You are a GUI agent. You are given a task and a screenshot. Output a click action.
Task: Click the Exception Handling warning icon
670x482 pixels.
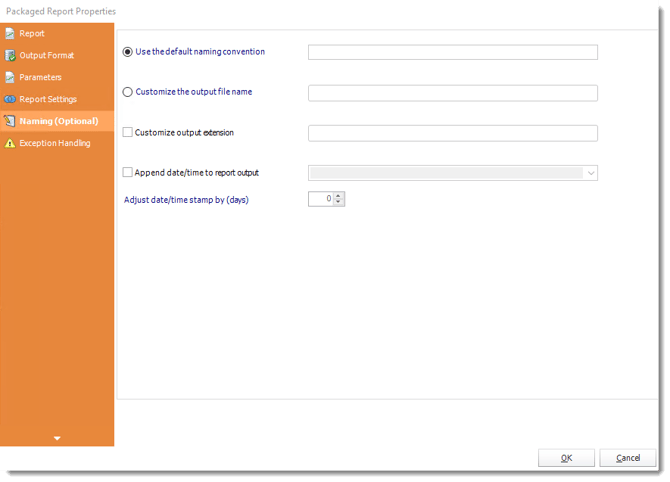pos(10,143)
